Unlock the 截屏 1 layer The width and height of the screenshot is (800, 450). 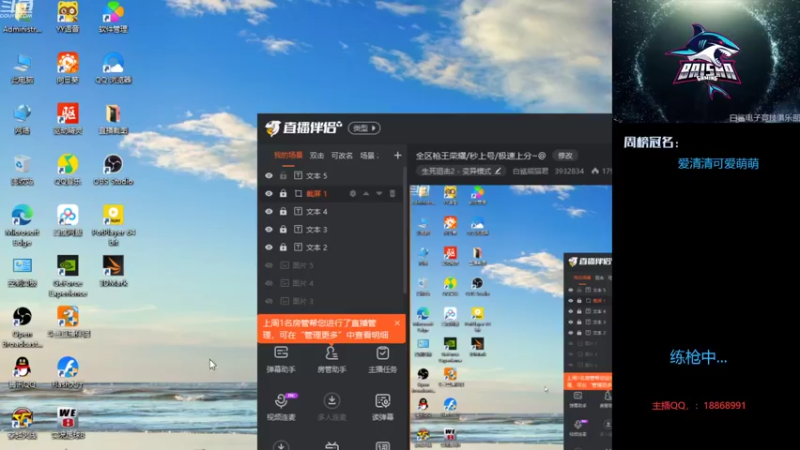tap(283, 193)
